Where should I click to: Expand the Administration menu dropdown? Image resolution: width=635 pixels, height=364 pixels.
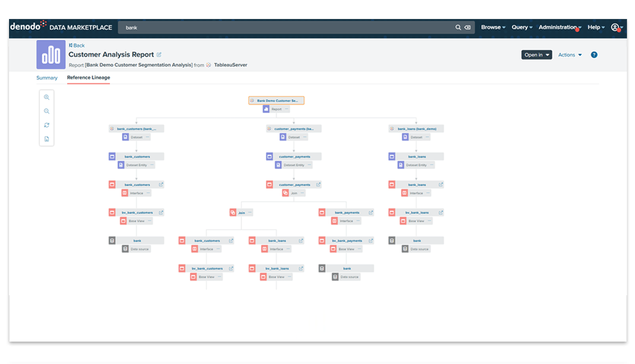pyautogui.click(x=558, y=27)
